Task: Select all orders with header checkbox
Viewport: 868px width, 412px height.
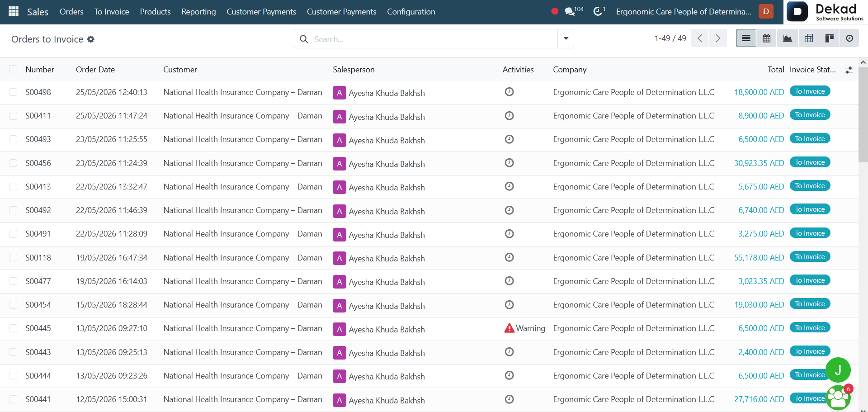Action: pyautogui.click(x=13, y=69)
